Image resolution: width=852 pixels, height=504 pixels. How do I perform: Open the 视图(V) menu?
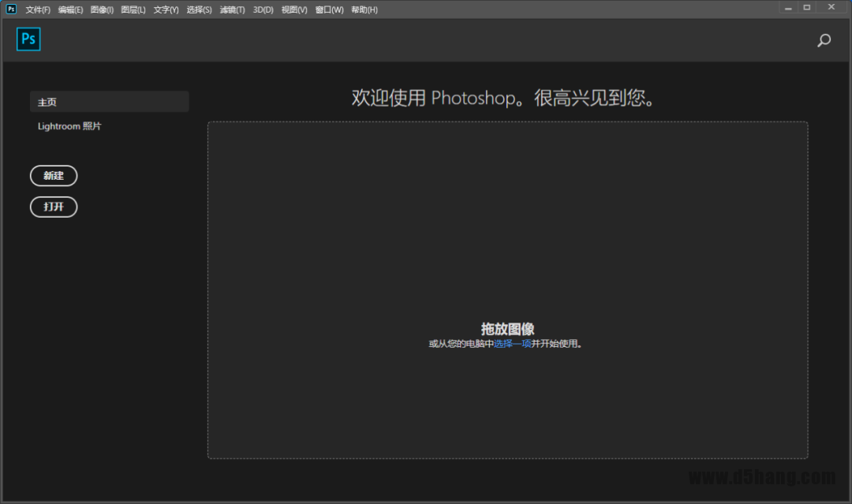[x=294, y=9]
